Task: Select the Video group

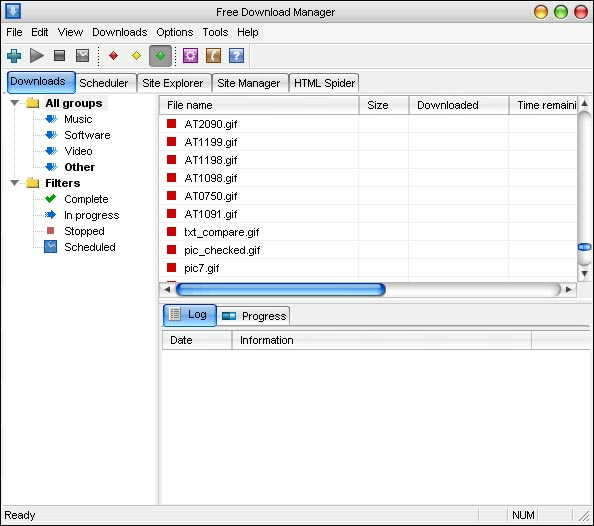Action: [78, 151]
